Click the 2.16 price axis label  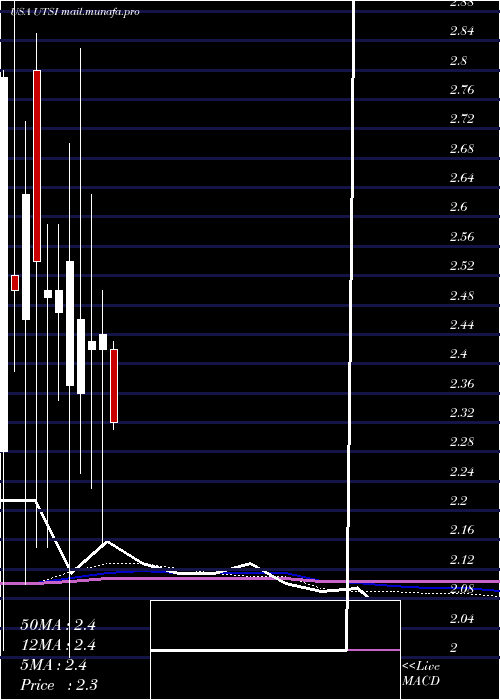[x=462, y=530]
